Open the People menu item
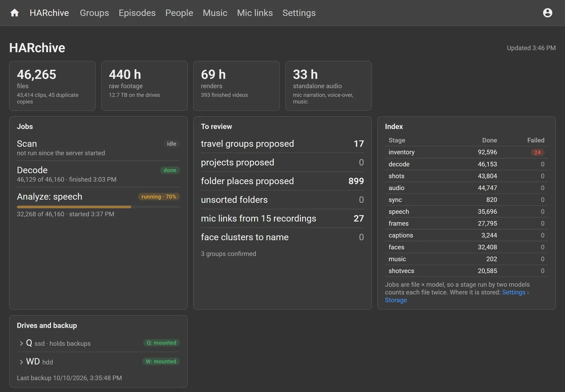The image size is (565, 392). tap(179, 13)
